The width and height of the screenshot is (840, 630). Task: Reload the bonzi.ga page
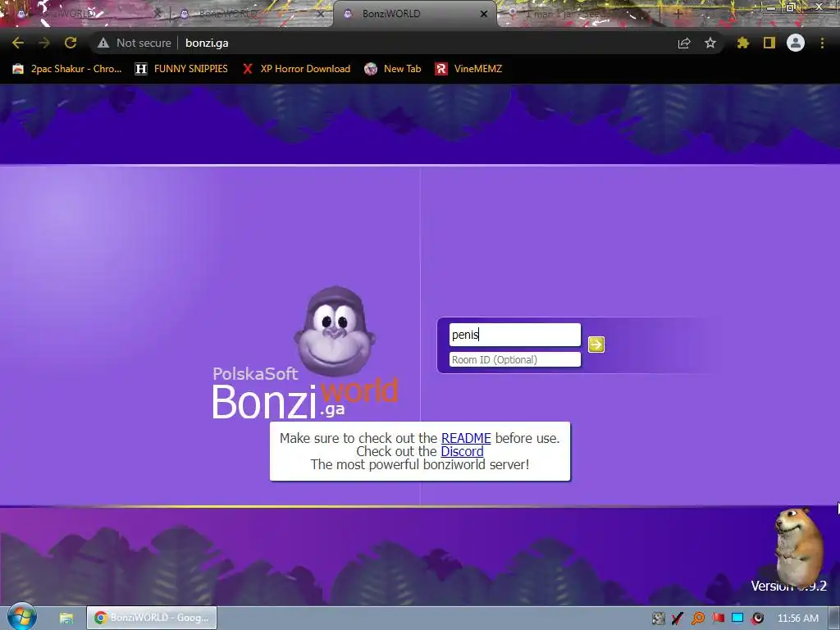[x=71, y=43]
